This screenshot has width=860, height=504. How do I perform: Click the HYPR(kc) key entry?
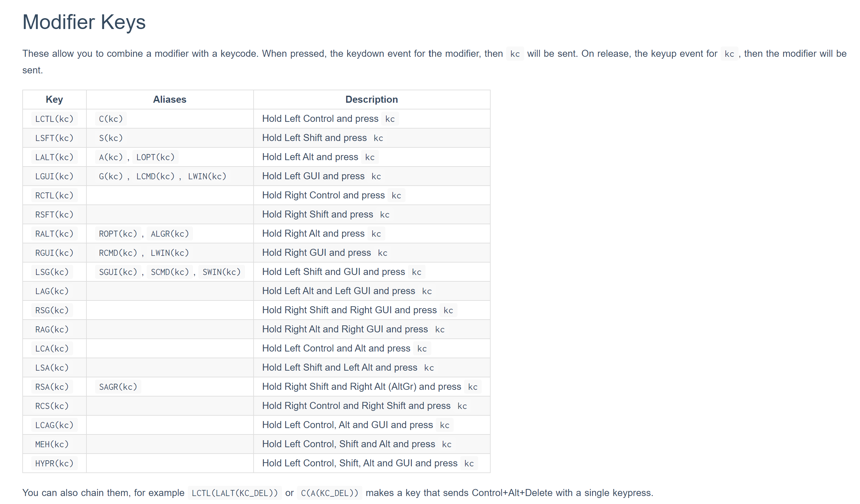54,463
